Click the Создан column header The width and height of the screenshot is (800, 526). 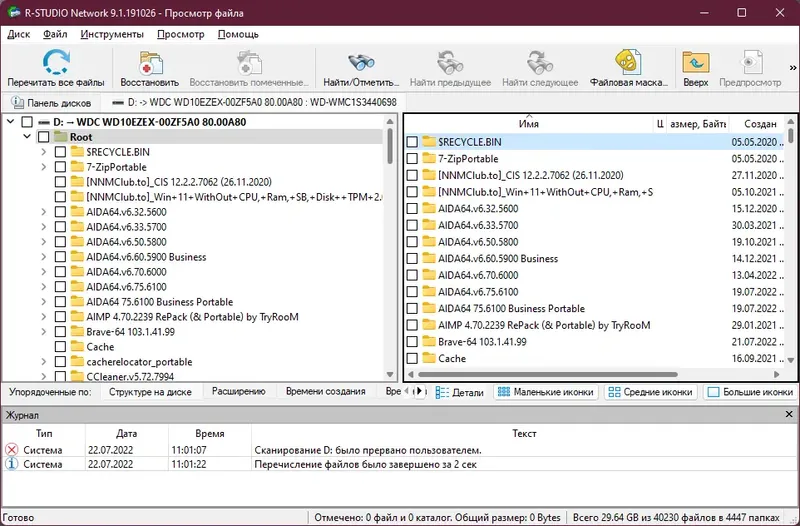coord(760,124)
